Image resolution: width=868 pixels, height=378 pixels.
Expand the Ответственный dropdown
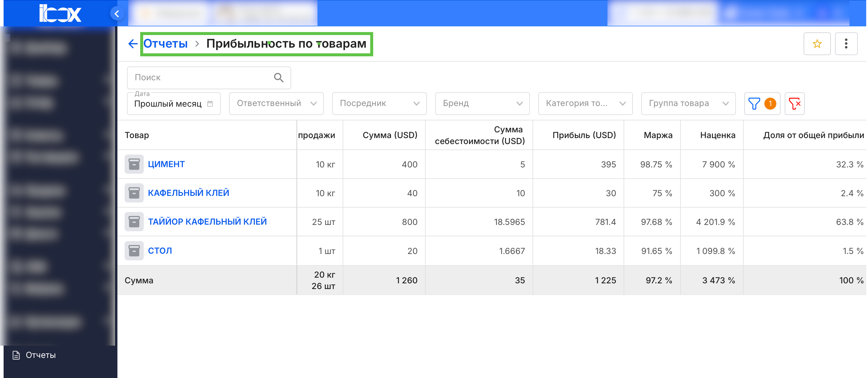click(276, 103)
